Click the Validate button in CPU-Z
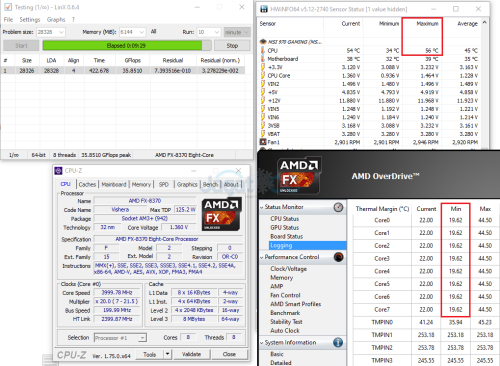Screen dimensions: 500x366 (x=191, y=354)
